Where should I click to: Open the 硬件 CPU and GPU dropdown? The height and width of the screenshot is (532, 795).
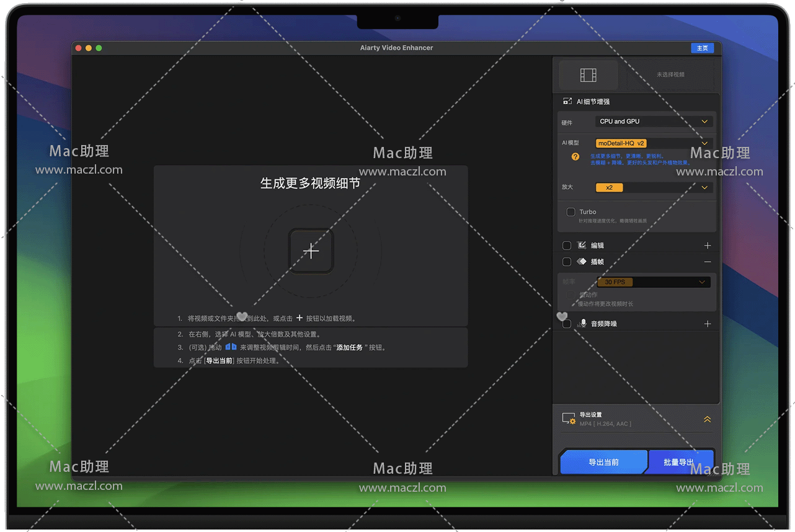[654, 122]
